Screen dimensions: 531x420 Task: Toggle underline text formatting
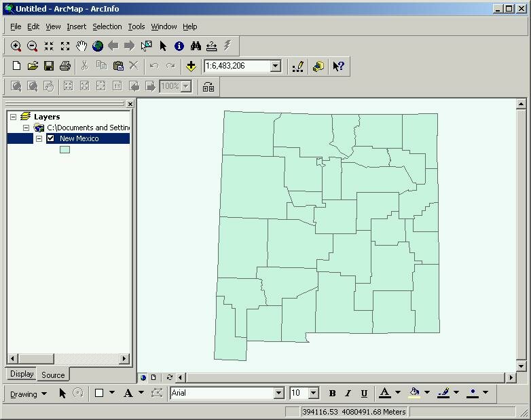(364, 393)
